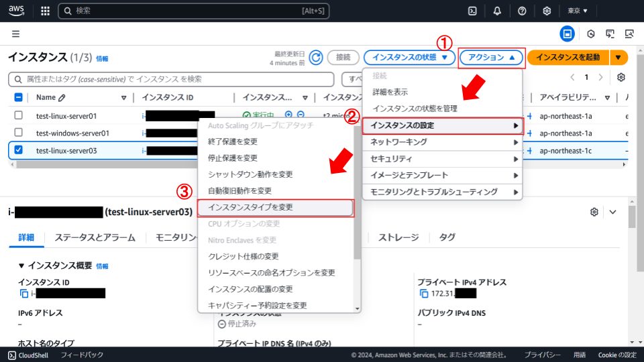Click the CloudShell icon in footer
Viewport: 644px width, 362px height.
click(12, 355)
